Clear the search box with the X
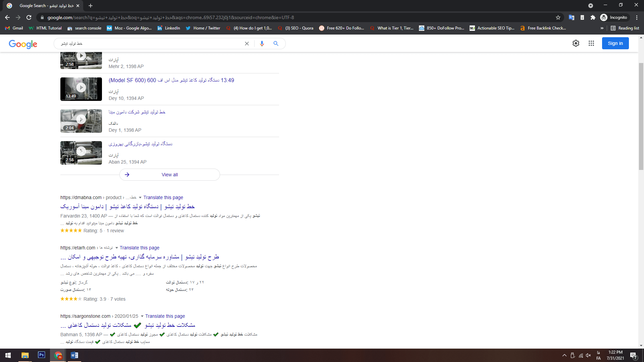644x362 pixels. [247, 44]
